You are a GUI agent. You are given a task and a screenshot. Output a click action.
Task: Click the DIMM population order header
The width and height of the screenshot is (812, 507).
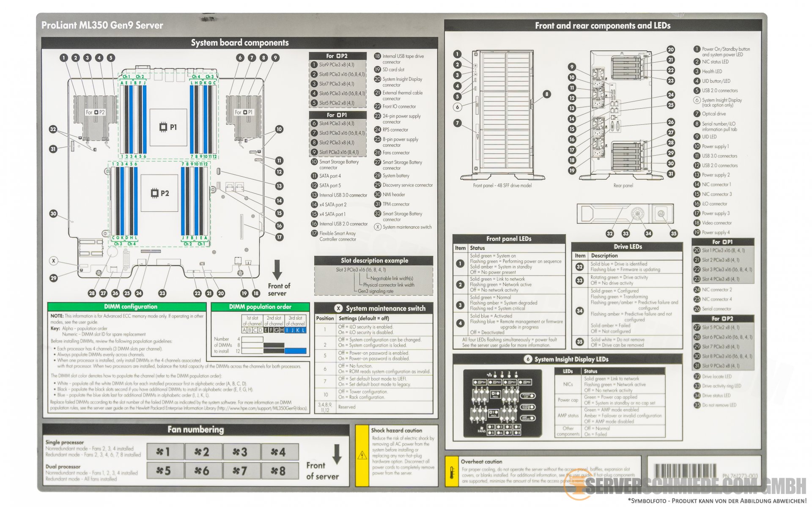(260, 307)
